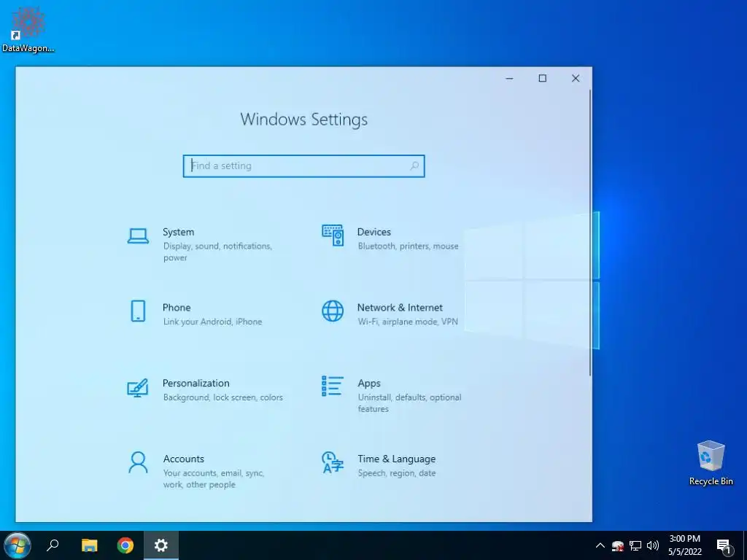Click the Phone settings icon
This screenshot has height=560, width=747.
pyautogui.click(x=138, y=311)
